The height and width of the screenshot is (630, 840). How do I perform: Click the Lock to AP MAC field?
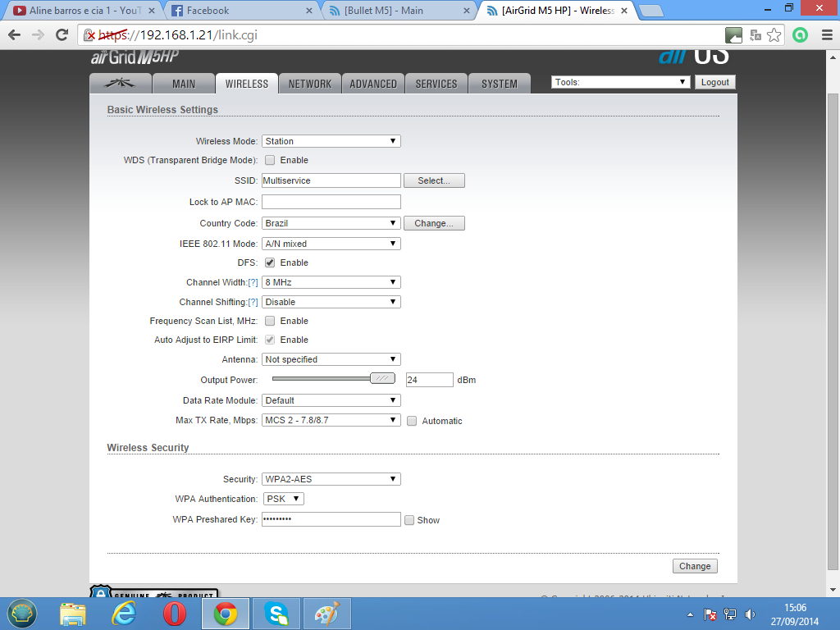click(331, 202)
